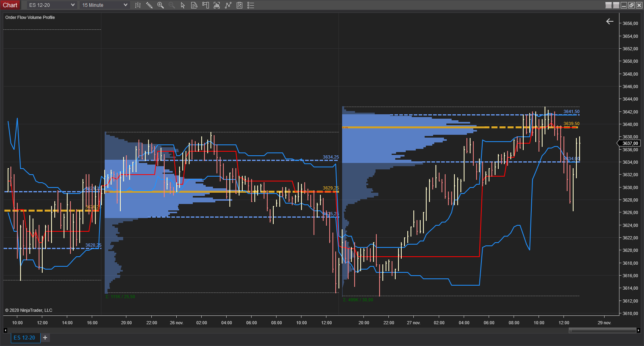644x346 pixels.
Task: Click the 2020 NinjaTrader, LLC copyright text
Action: click(x=29, y=310)
